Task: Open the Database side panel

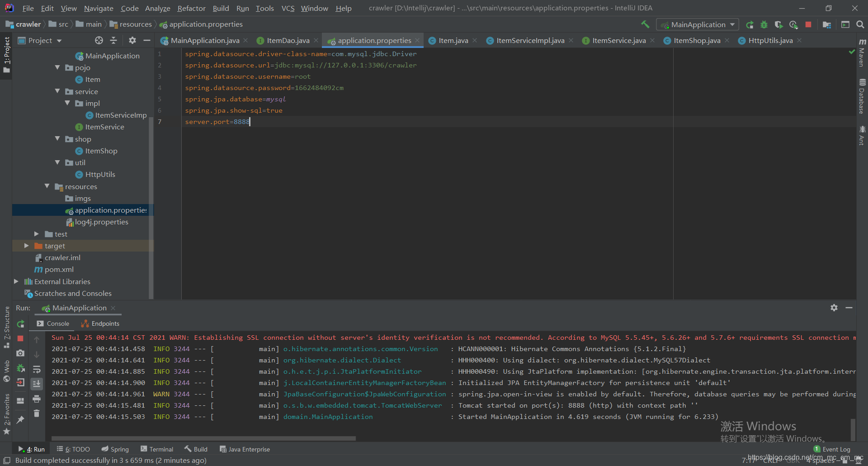Action: coord(862,93)
